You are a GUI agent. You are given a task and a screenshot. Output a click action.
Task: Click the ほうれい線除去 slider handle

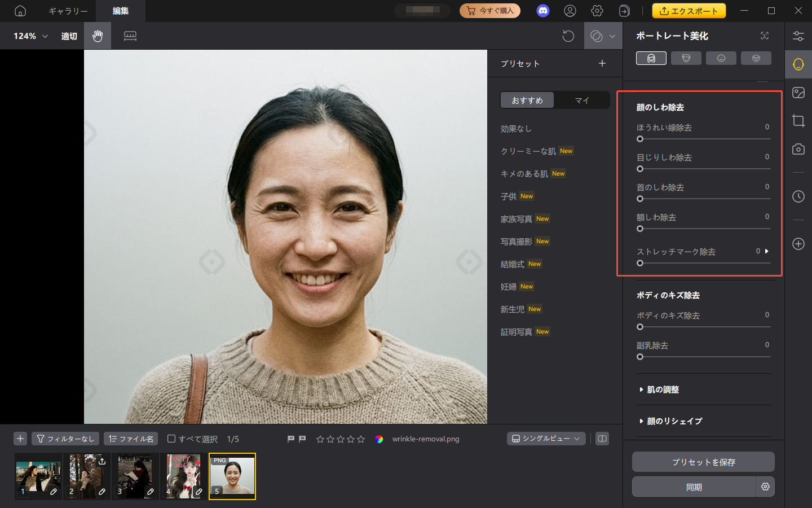click(640, 139)
